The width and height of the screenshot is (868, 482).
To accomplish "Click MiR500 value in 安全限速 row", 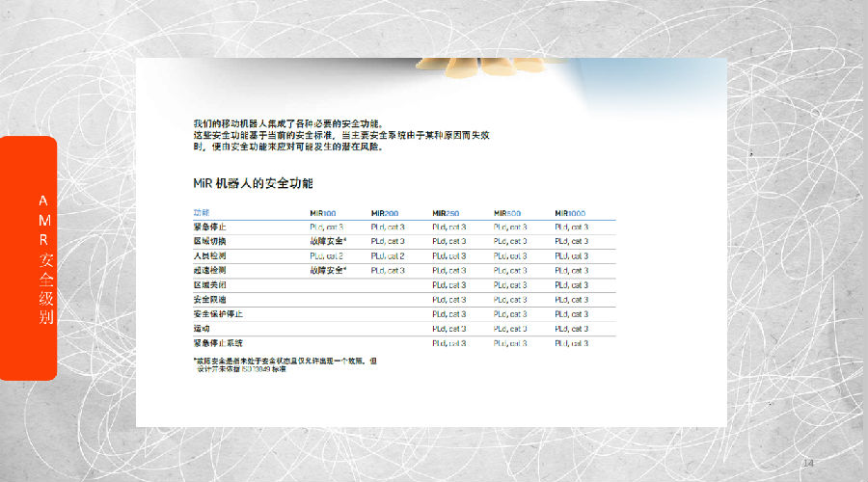I will click(x=510, y=300).
